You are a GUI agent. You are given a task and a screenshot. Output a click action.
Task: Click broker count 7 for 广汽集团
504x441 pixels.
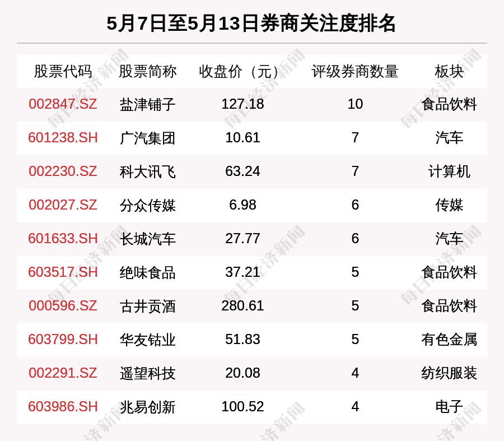pos(355,138)
